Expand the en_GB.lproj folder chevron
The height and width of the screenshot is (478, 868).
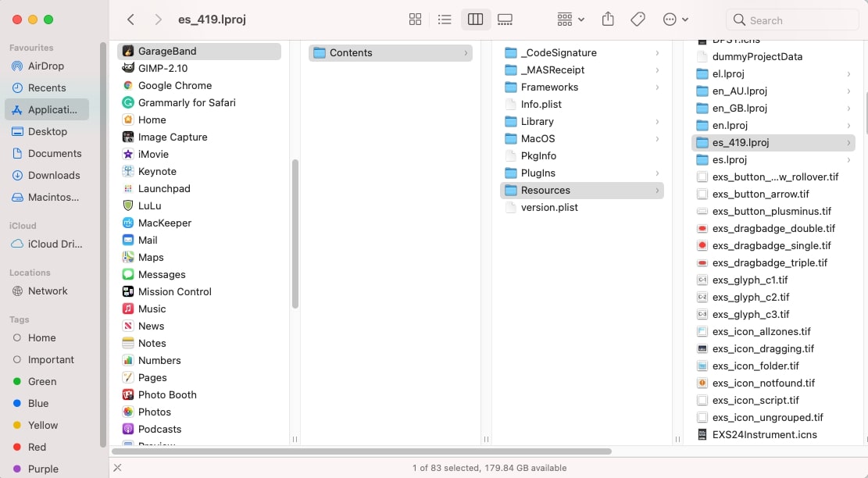(x=848, y=109)
